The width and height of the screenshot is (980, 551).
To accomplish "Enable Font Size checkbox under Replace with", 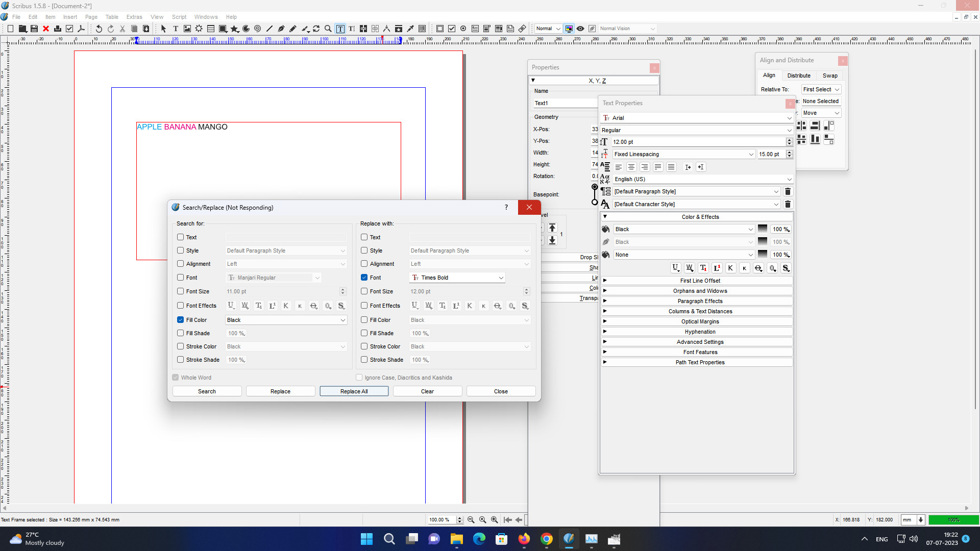I will click(x=364, y=291).
